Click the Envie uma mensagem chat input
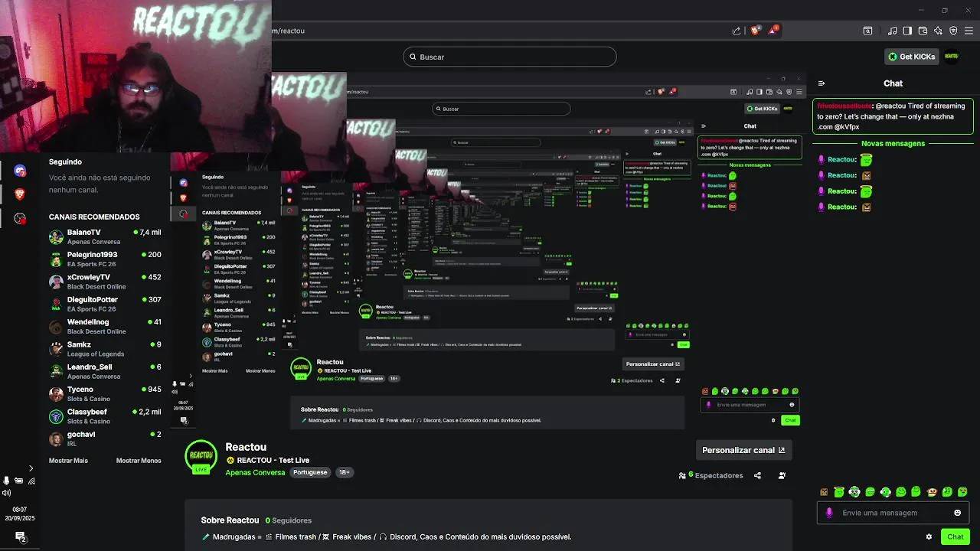The width and height of the screenshot is (980, 551). [893, 513]
